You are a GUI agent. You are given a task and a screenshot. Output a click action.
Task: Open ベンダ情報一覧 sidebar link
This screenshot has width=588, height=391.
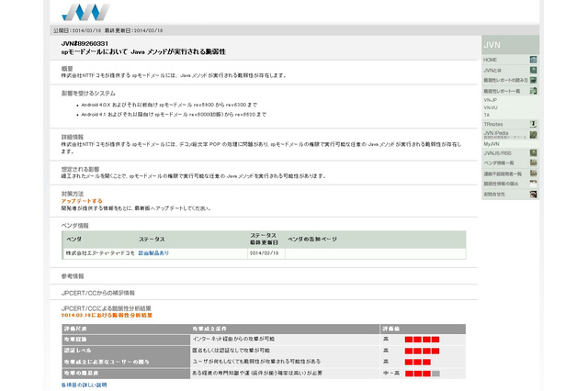499,163
